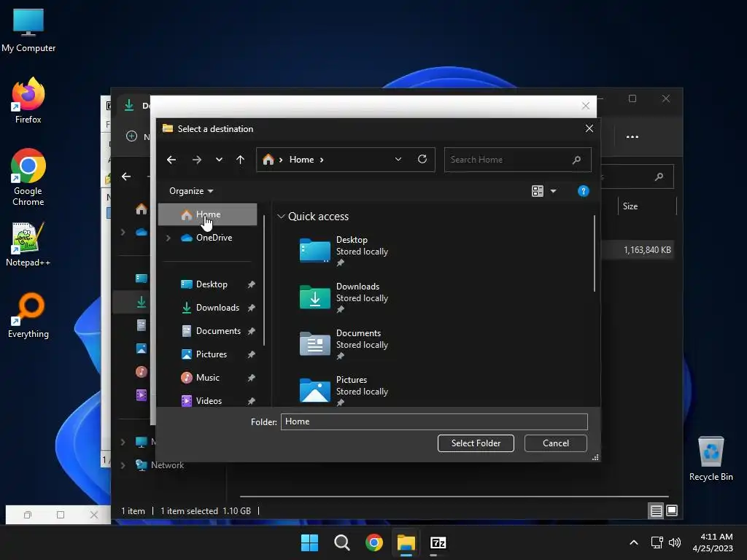Open Notepad++ desktop shortcut
747x560 pixels.
point(28,244)
